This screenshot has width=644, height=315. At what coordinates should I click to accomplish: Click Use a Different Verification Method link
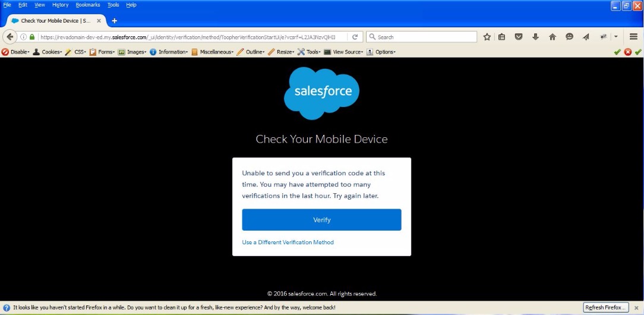coord(288,242)
